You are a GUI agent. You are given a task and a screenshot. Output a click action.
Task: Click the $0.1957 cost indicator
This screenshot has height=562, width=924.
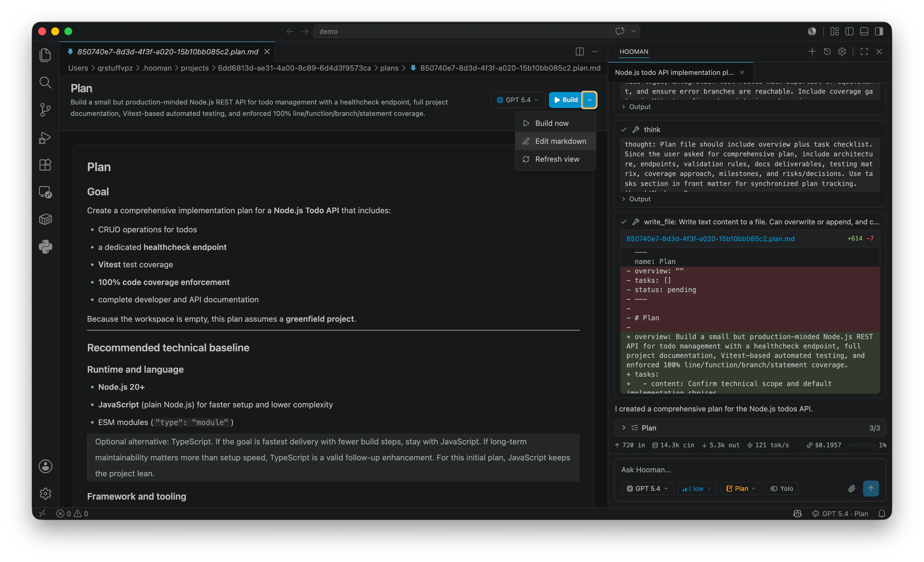[x=824, y=445]
